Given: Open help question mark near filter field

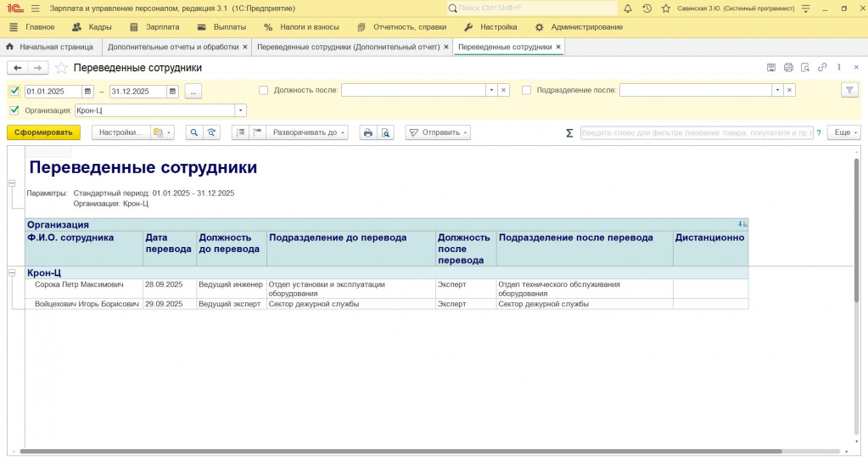Looking at the screenshot, I should click(820, 133).
